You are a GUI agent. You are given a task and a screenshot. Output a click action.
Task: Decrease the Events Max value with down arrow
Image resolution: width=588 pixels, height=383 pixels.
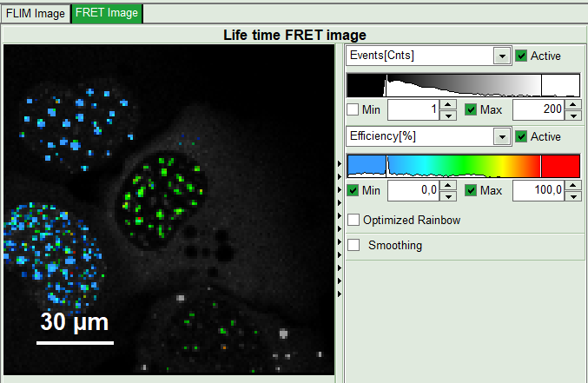573,115
